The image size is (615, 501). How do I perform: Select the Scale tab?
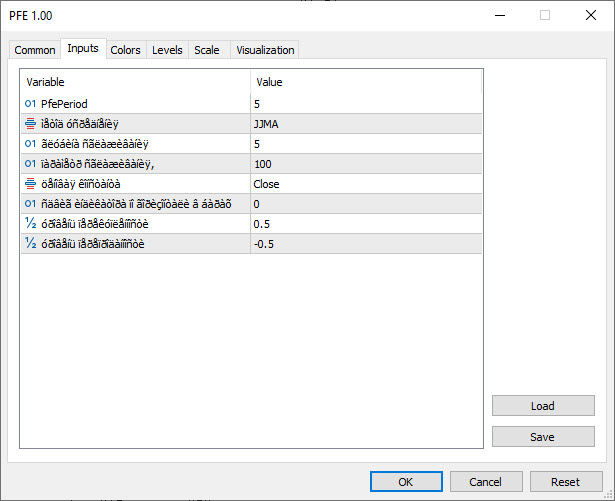coord(207,50)
